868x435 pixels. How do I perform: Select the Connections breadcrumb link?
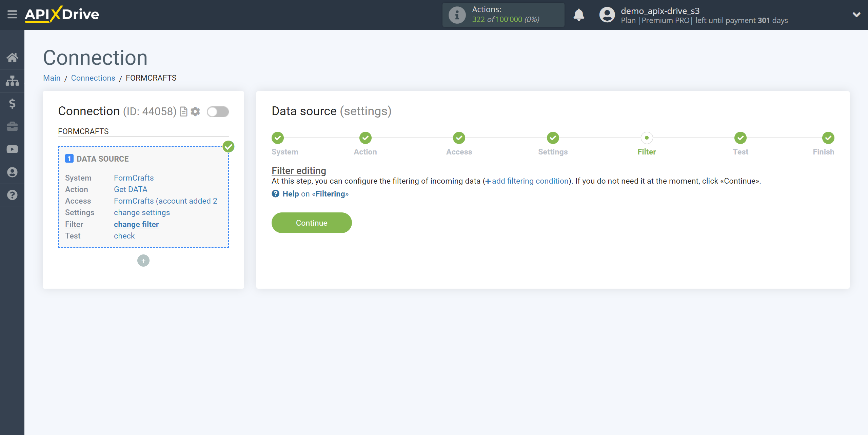pos(93,78)
